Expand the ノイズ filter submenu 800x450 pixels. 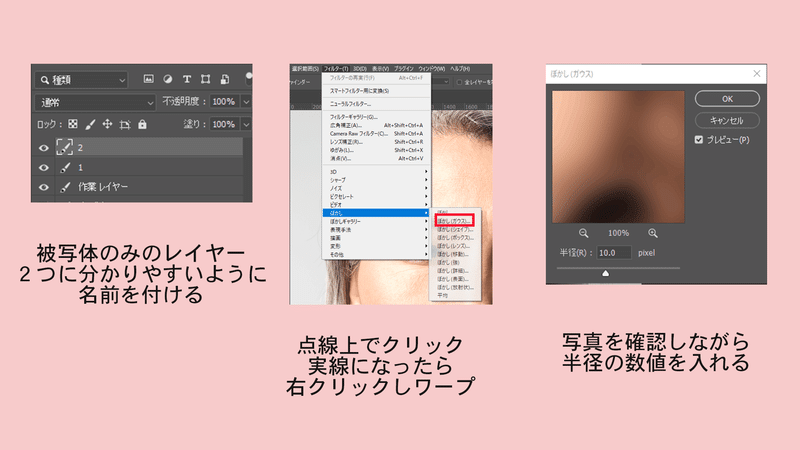point(377,188)
